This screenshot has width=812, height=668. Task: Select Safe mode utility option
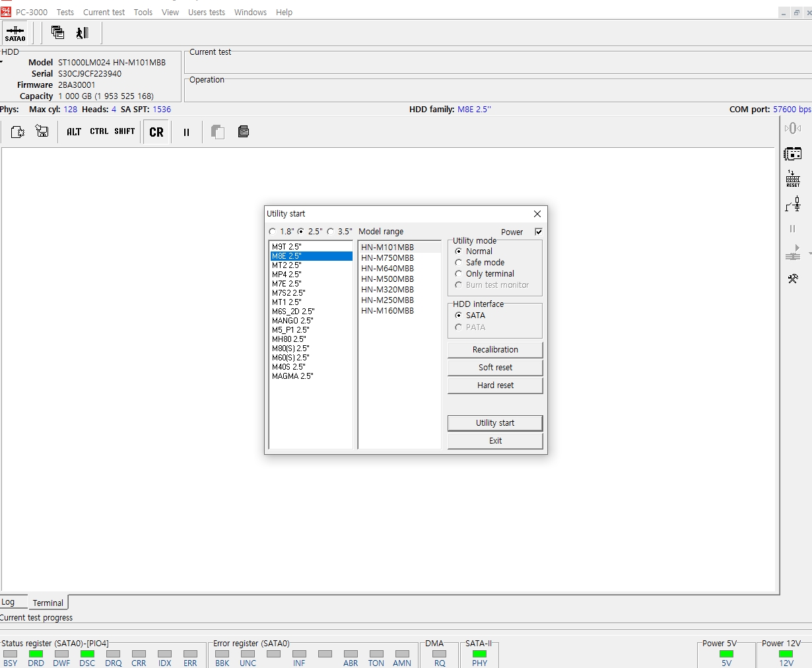(x=459, y=263)
